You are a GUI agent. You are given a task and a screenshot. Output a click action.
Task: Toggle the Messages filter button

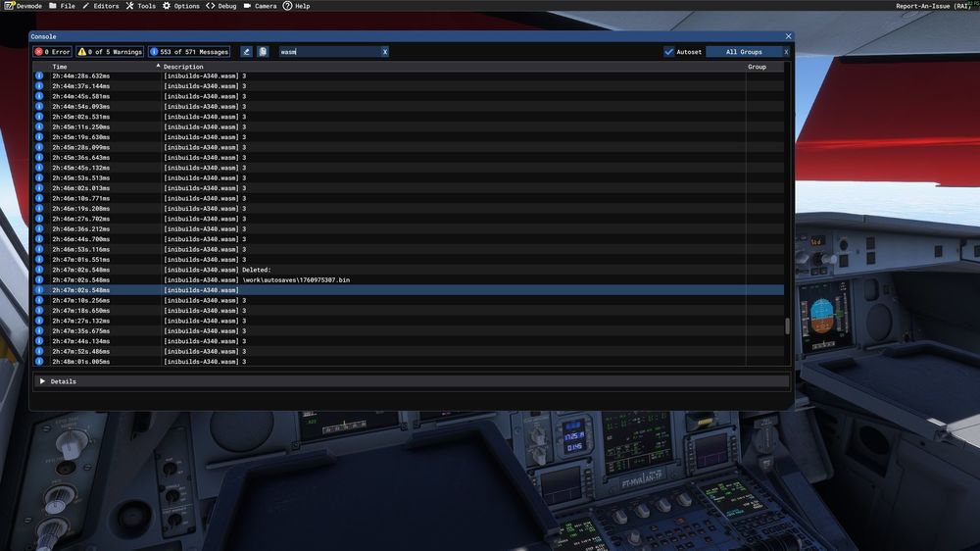coord(189,52)
